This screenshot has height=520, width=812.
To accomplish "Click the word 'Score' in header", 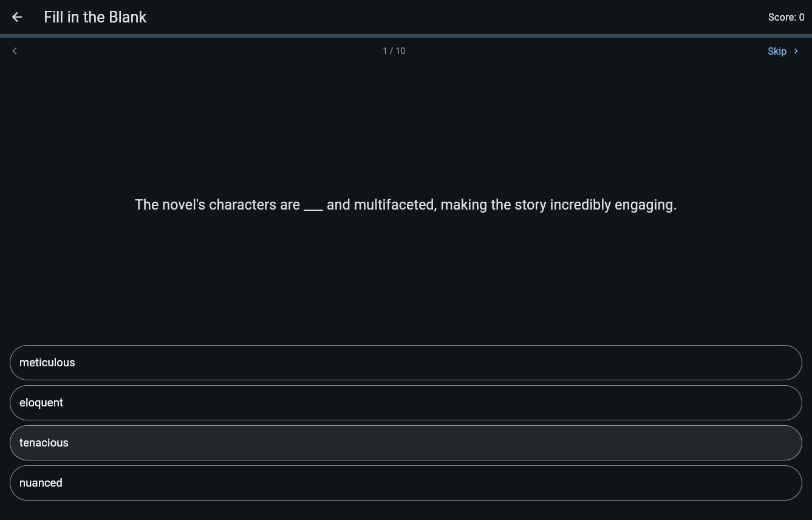I will [782, 17].
